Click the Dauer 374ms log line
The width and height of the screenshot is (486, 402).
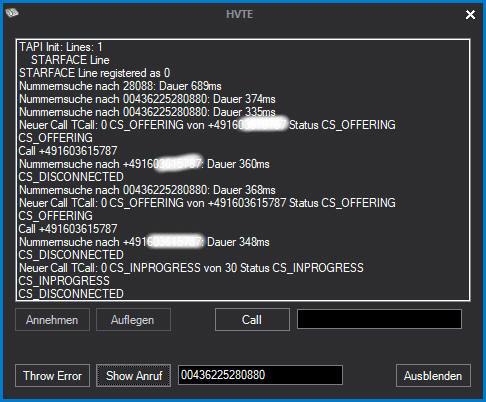[x=147, y=99]
